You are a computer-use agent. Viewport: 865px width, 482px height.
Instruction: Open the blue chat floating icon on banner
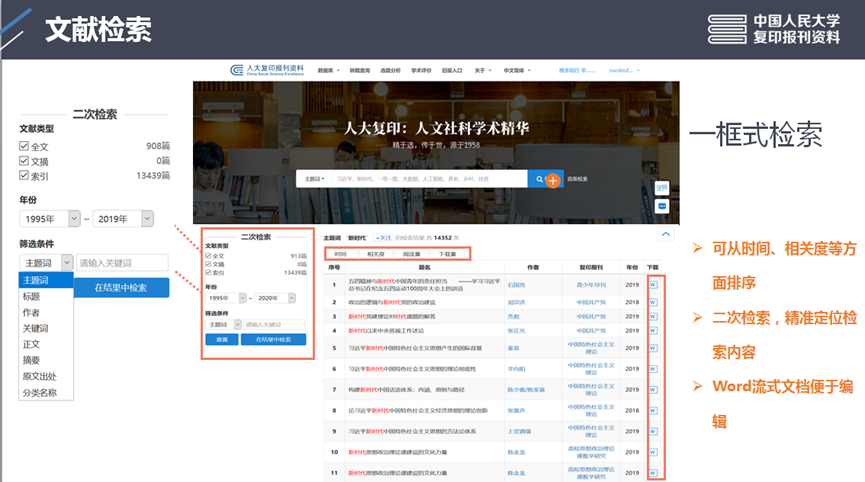click(662, 206)
